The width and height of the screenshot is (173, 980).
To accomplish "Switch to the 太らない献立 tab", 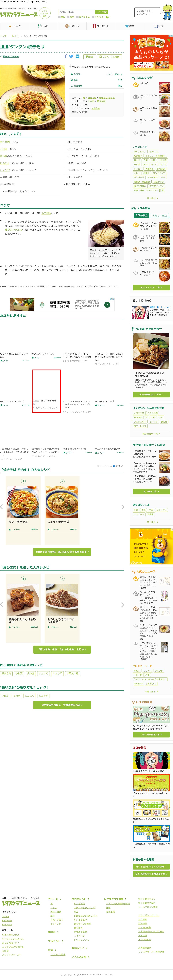I will pyautogui.click(x=160, y=215).
